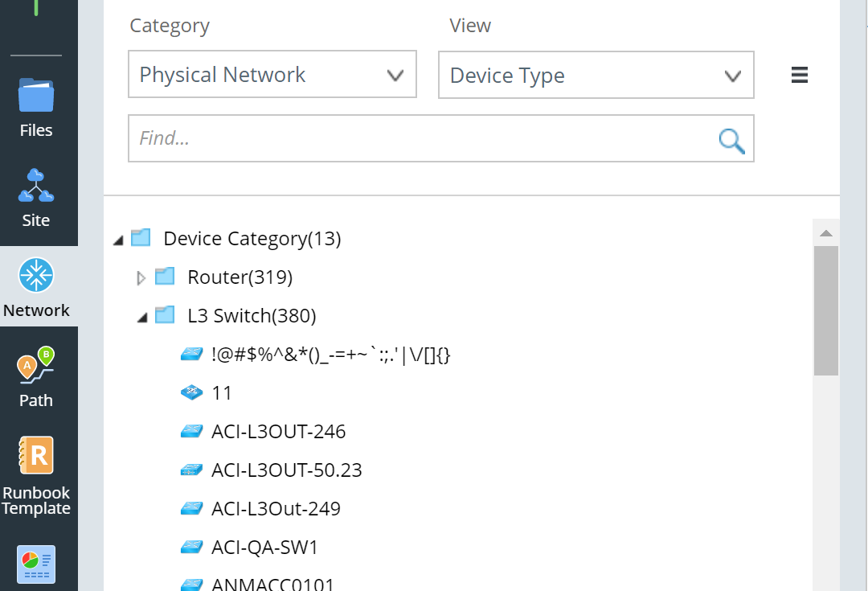Click the switch icon next to 11
This screenshot has width=868, height=591.
pos(192,392)
